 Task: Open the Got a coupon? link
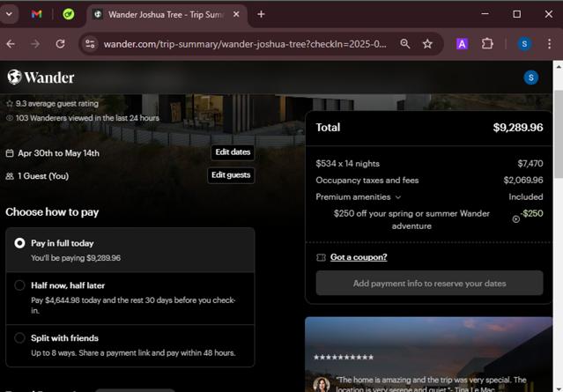pos(359,257)
